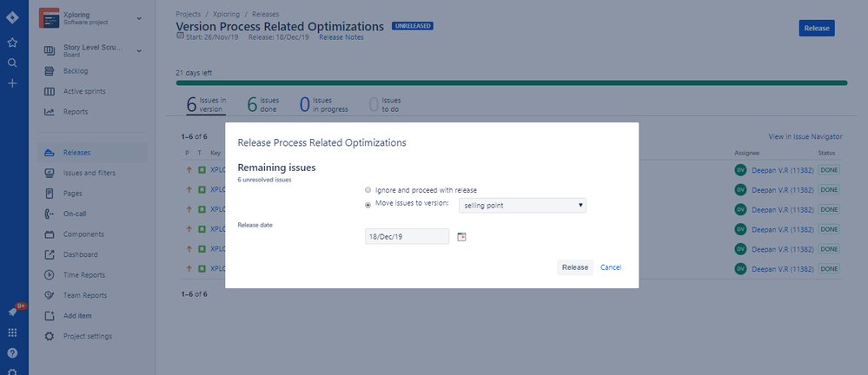The height and width of the screenshot is (375, 868).
Task: Click the create plus icon
Action: coord(12,83)
